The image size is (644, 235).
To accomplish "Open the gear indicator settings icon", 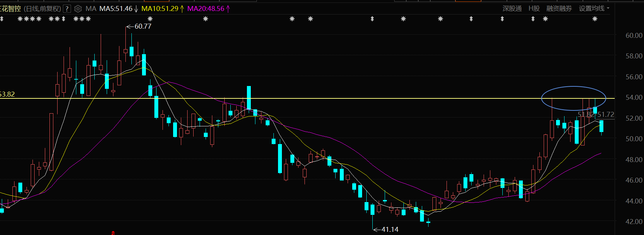I will click(78, 9).
